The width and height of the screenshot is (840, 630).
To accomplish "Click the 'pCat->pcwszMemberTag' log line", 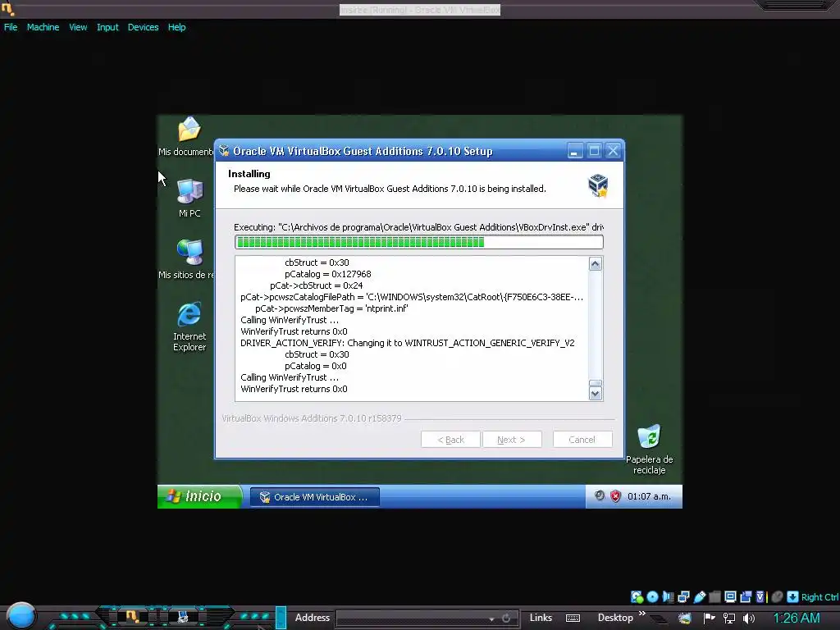I will pos(331,308).
